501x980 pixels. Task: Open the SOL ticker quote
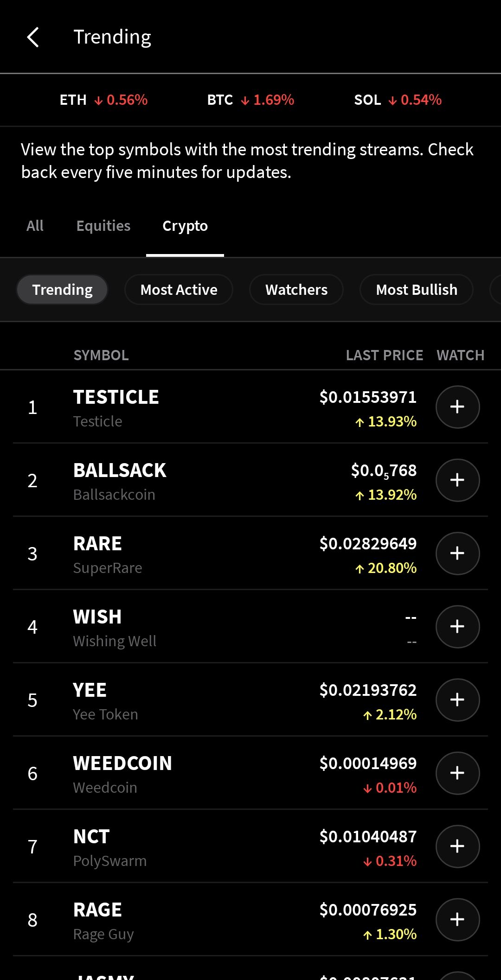tap(398, 100)
